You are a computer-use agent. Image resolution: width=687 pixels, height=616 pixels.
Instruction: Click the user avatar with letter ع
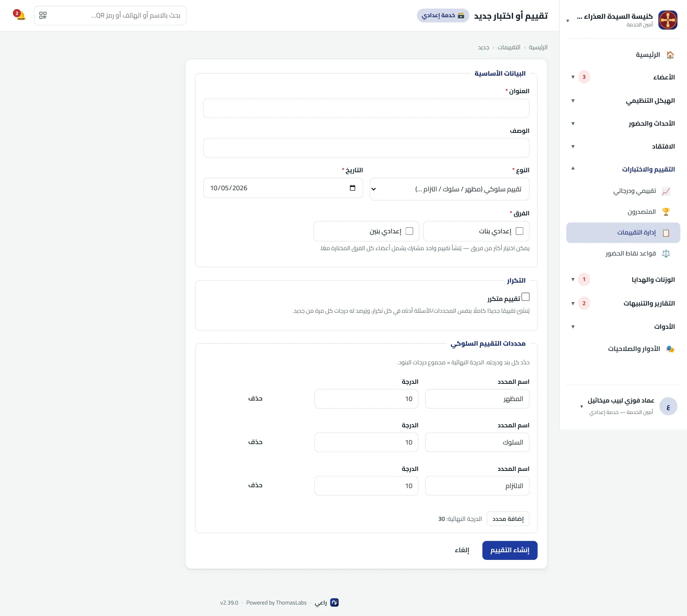[668, 407]
